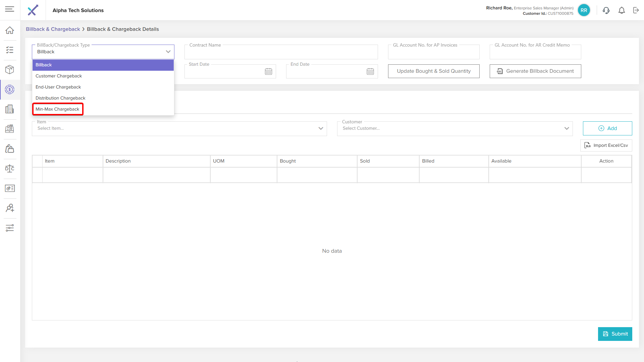Click Generate Billback Document button
Viewport: 644px width, 362px height.
point(535,71)
